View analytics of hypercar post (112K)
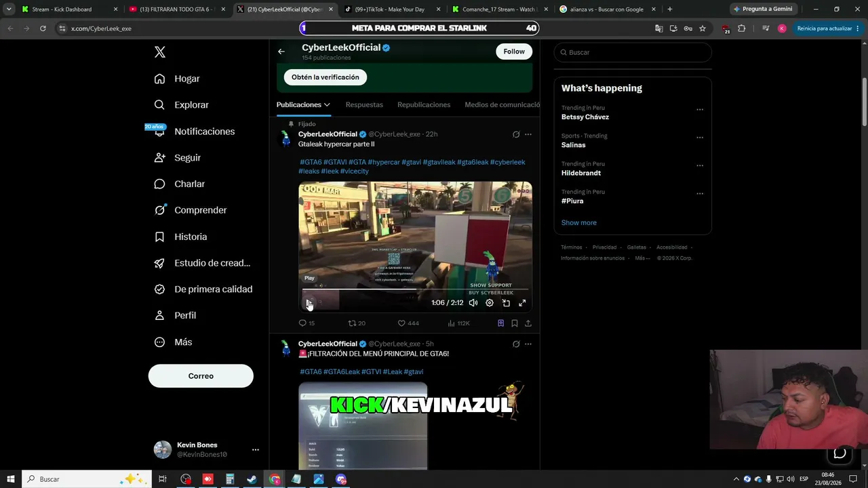The height and width of the screenshot is (488, 868). pyautogui.click(x=458, y=323)
